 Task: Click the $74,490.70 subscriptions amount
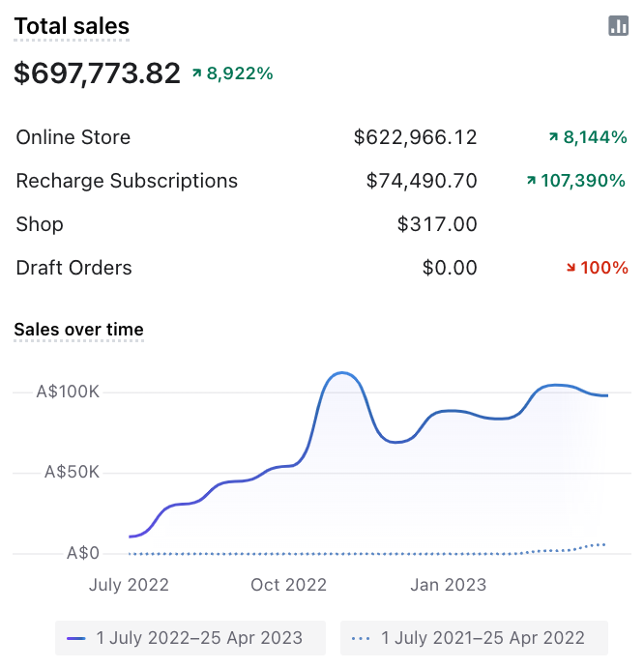(x=422, y=181)
